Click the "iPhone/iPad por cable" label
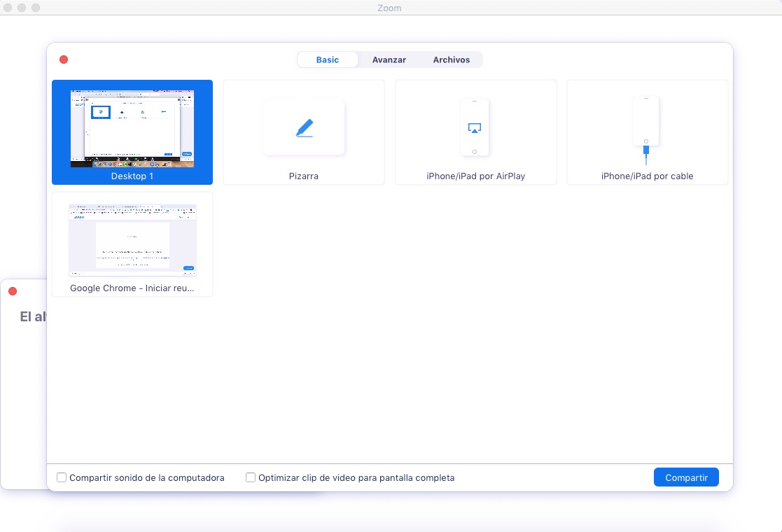 (648, 176)
